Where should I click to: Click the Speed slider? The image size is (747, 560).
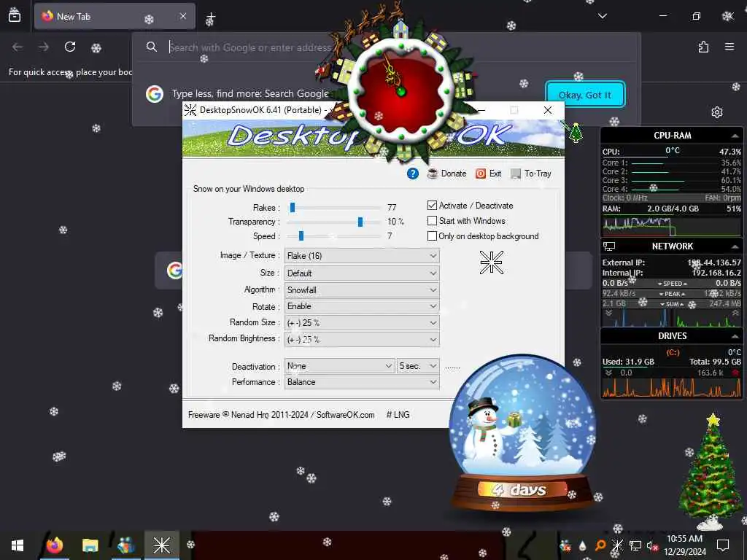tap(334, 236)
